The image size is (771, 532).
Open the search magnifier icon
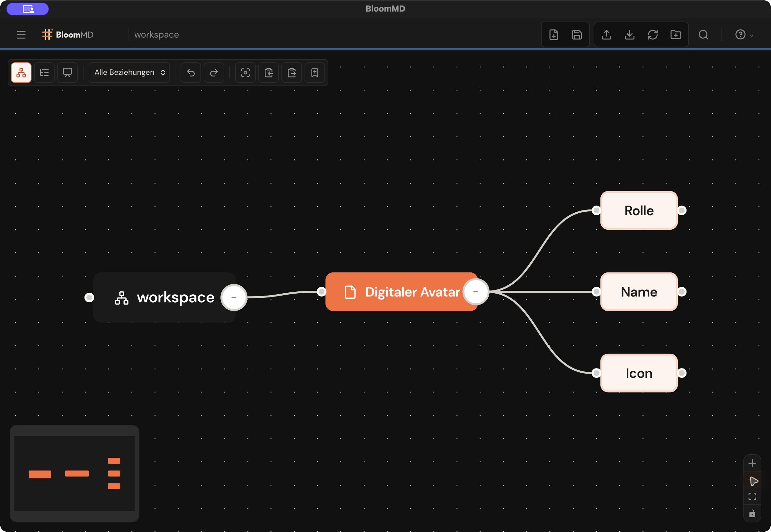coord(703,35)
